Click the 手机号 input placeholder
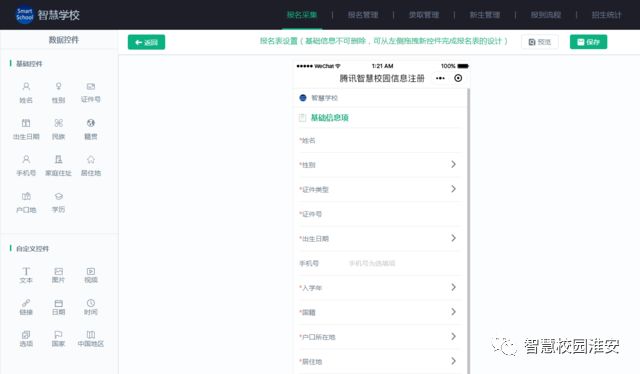The width and height of the screenshot is (640, 374). click(x=372, y=263)
